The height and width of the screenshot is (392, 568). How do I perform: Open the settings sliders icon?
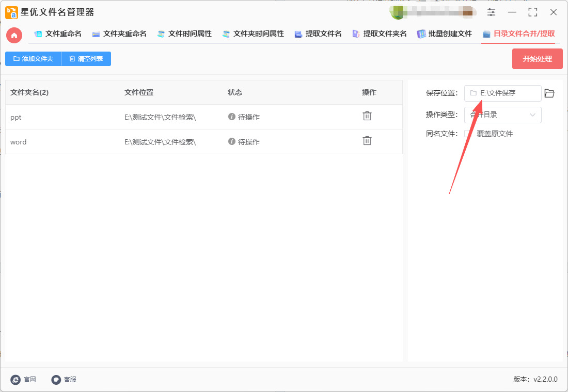(x=491, y=12)
